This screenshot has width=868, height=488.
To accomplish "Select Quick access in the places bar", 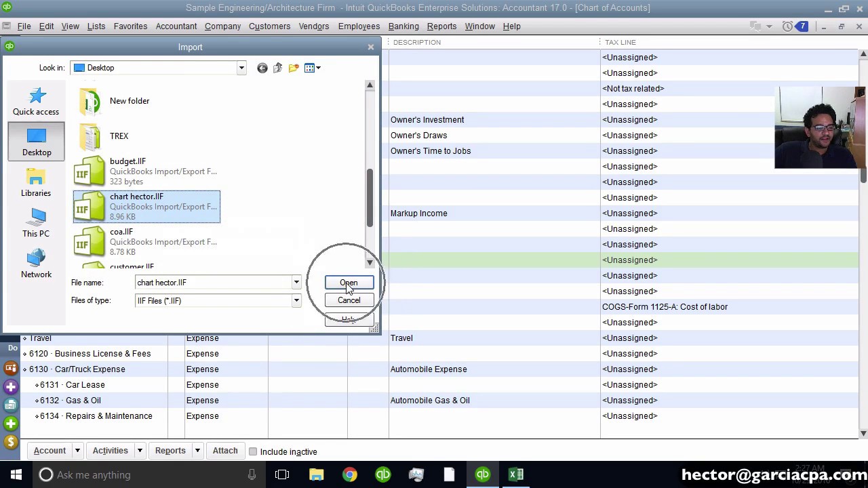I will (x=36, y=102).
